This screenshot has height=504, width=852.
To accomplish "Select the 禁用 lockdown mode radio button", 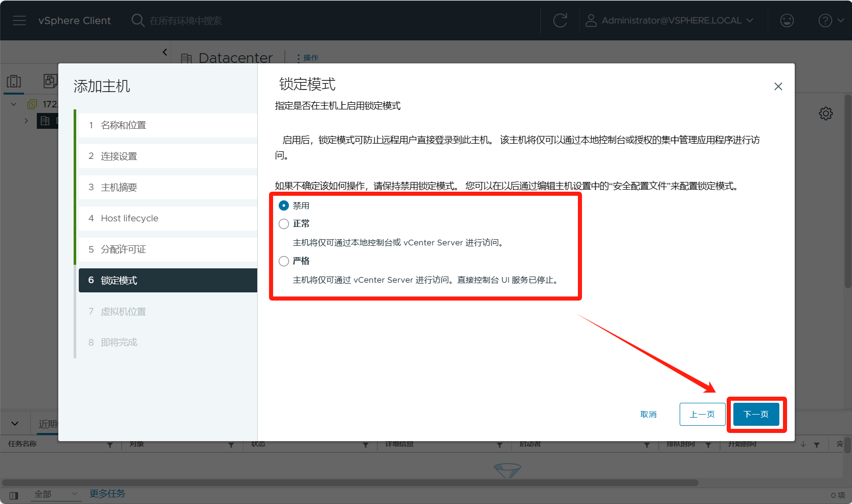I will (284, 205).
